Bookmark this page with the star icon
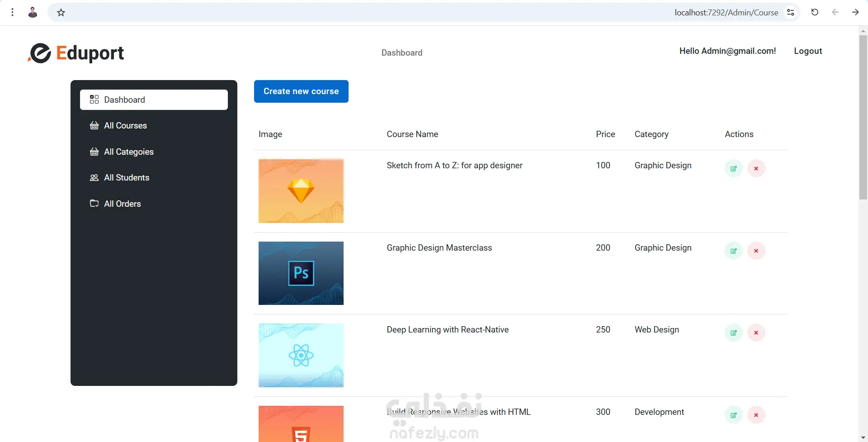The width and height of the screenshot is (868, 442). (61, 13)
